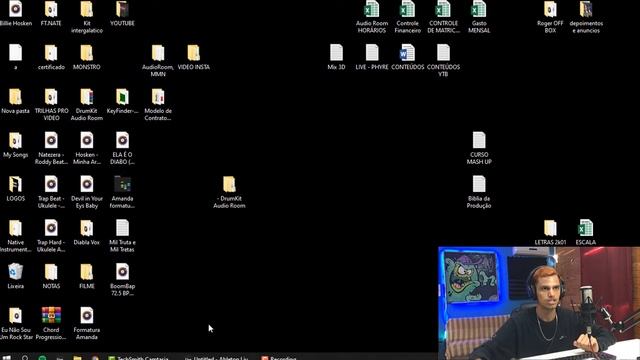Select the Mil Truta e Mil Tretas file
This screenshot has height=360, width=640.
click(122, 228)
